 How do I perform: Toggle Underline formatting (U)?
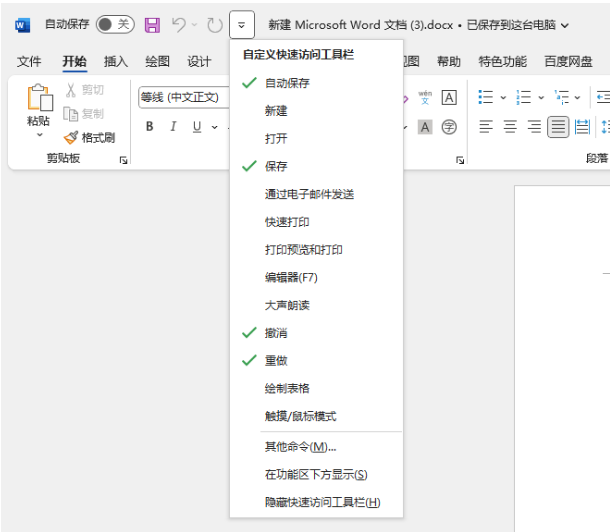197,126
